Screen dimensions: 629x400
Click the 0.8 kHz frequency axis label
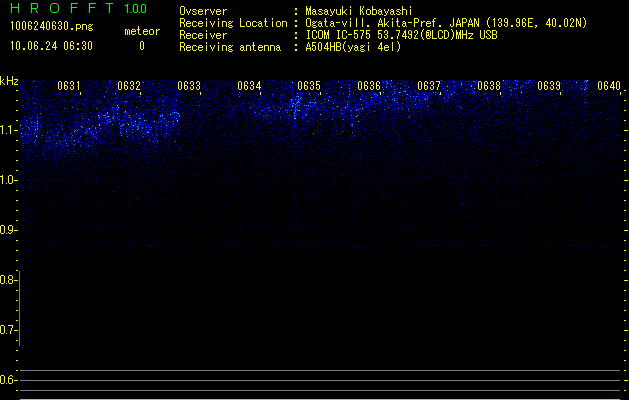pos(7,280)
